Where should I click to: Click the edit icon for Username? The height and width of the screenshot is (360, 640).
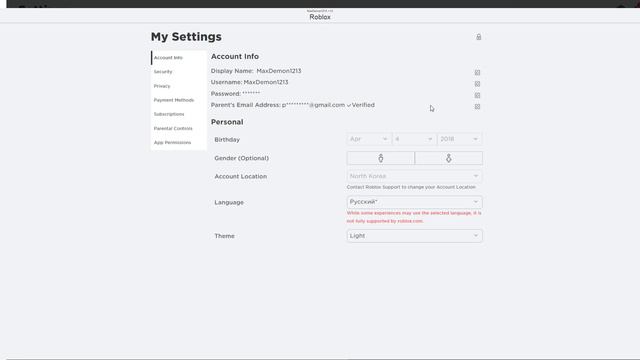coord(477,84)
